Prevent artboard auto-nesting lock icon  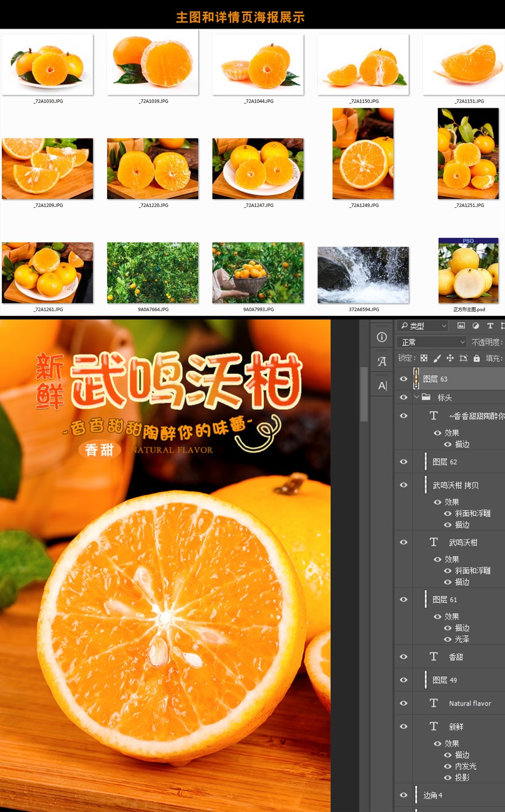(463, 358)
